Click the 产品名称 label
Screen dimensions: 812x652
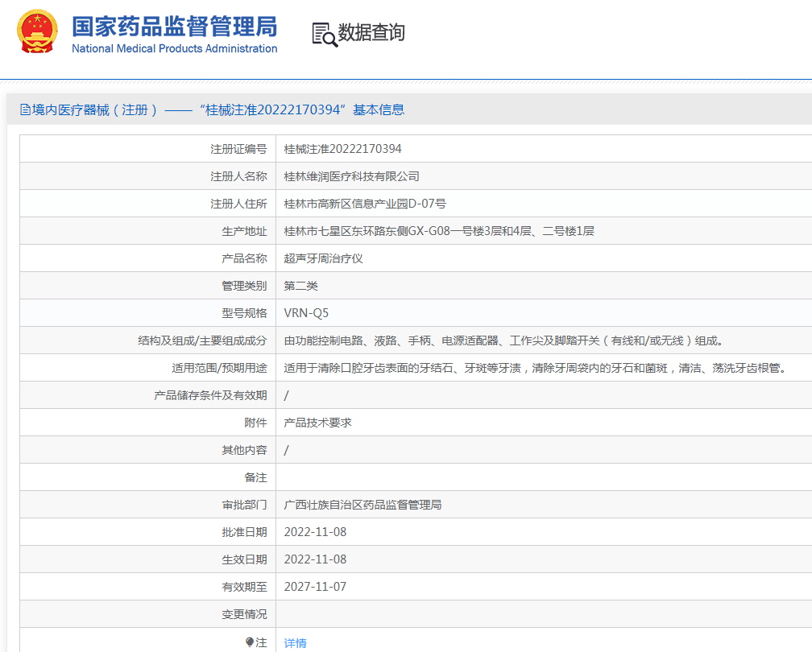coord(244,258)
